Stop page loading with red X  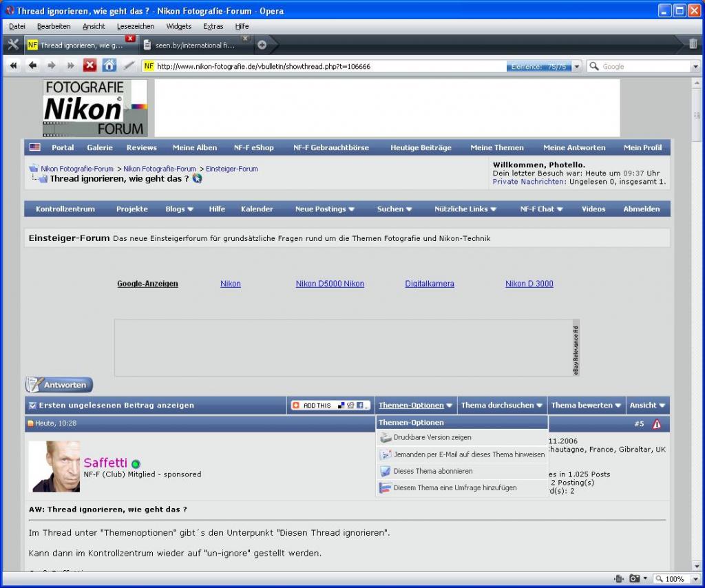pyautogui.click(x=90, y=65)
